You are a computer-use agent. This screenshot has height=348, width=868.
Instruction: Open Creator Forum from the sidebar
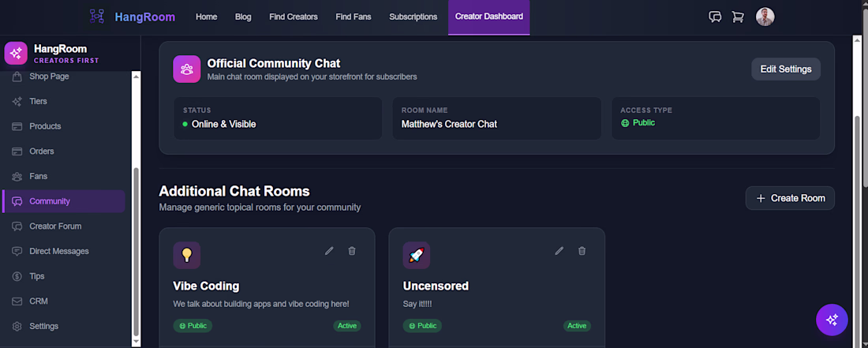pyautogui.click(x=55, y=226)
